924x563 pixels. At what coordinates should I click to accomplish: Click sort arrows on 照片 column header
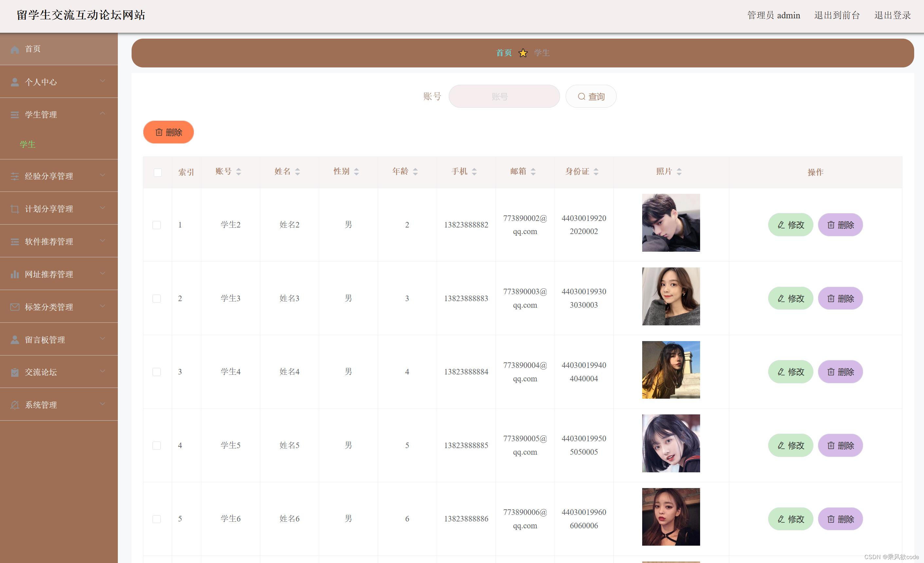coord(679,172)
